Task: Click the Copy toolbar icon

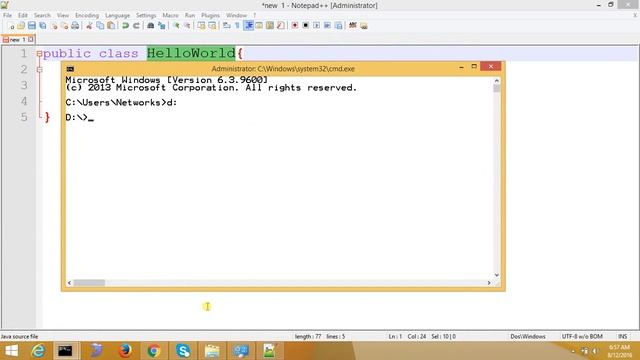Action: click(x=100, y=26)
